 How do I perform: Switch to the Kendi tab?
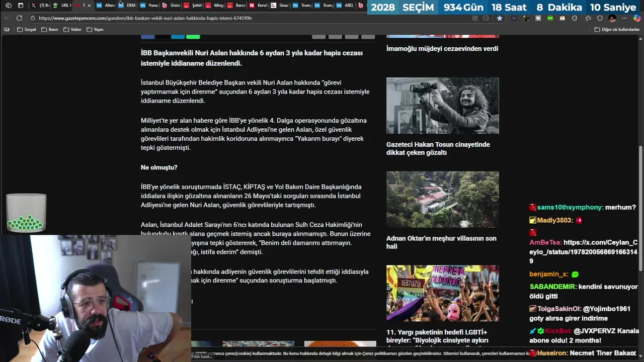coord(259,6)
